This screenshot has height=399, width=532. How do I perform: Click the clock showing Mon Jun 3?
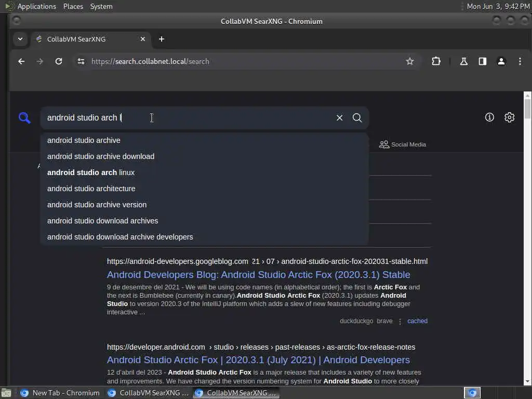(498, 6)
